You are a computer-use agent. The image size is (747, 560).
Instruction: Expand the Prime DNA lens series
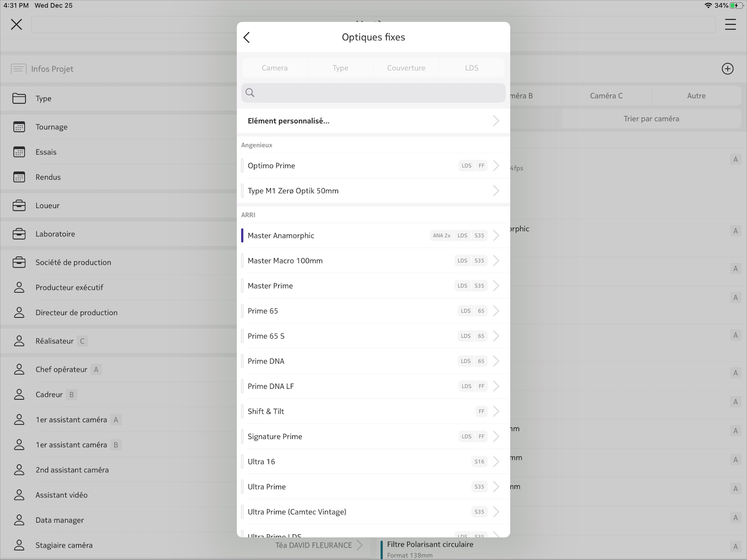[373, 362]
